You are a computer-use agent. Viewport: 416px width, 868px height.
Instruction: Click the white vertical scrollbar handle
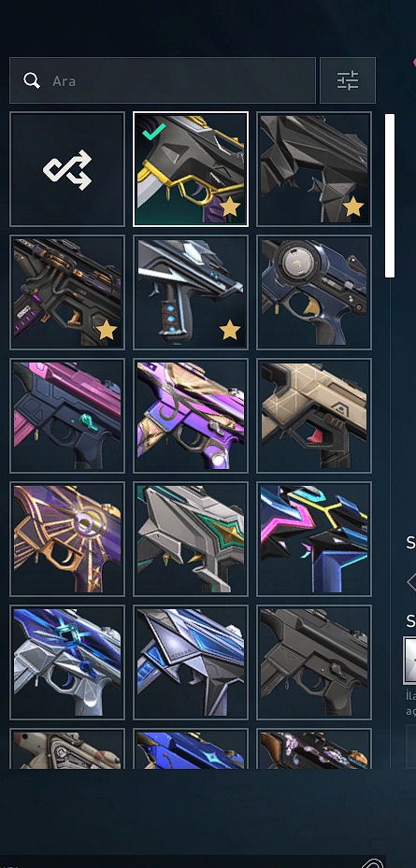(x=390, y=195)
